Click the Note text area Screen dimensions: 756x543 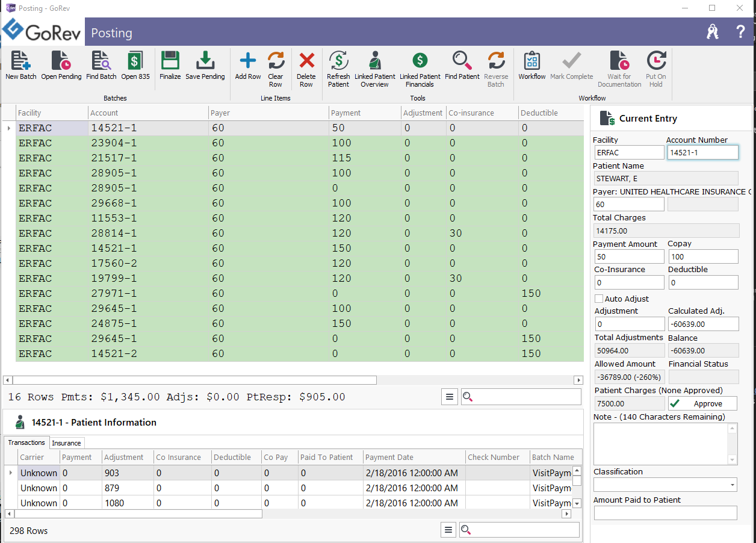(x=660, y=444)
